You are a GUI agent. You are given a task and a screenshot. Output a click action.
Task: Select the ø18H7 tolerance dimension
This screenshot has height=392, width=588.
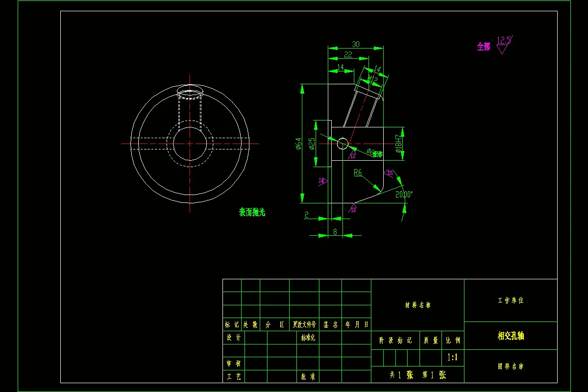click(x=398, y=144)
